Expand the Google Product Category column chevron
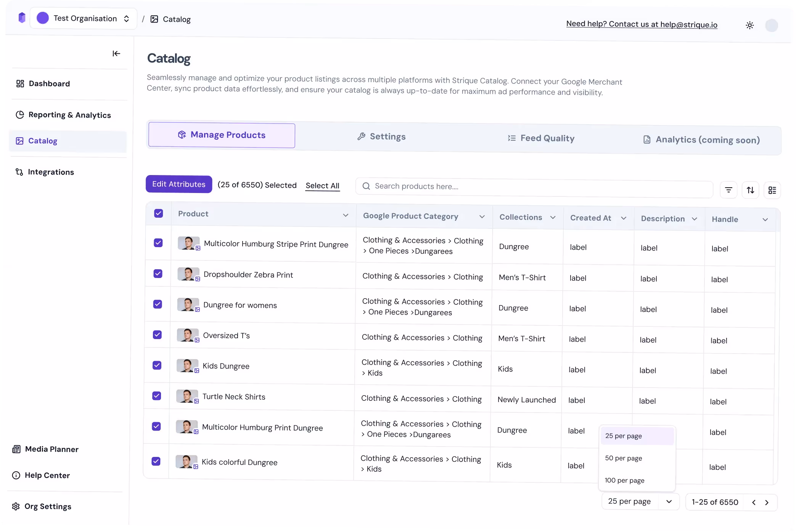Screen dimensions: 796x532 coord(482,217)
